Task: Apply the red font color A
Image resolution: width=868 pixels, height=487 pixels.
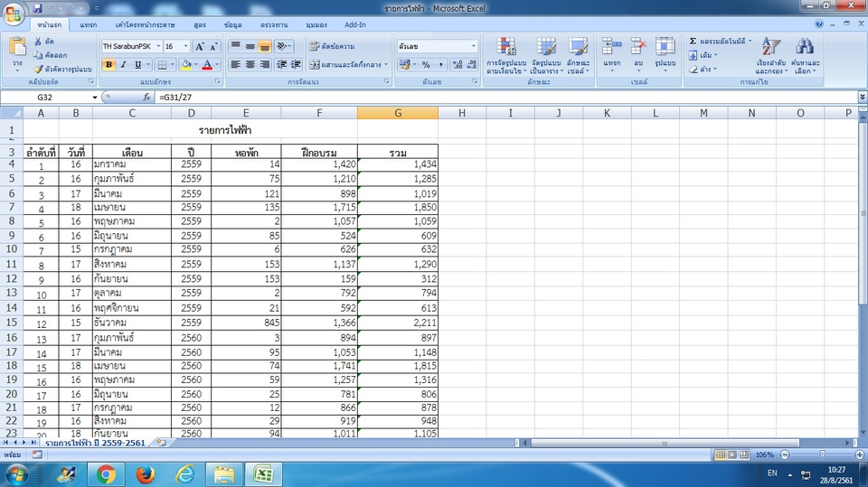Action: click(207, 65)
